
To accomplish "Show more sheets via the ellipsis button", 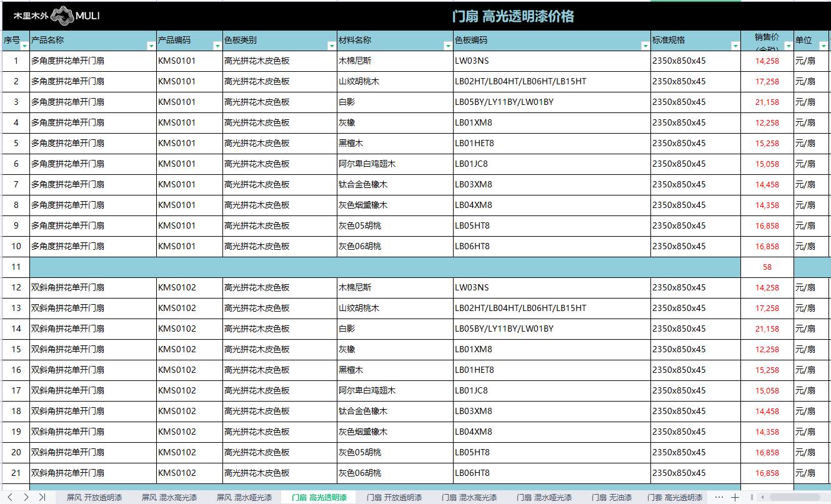I will (x=719, y=497).
